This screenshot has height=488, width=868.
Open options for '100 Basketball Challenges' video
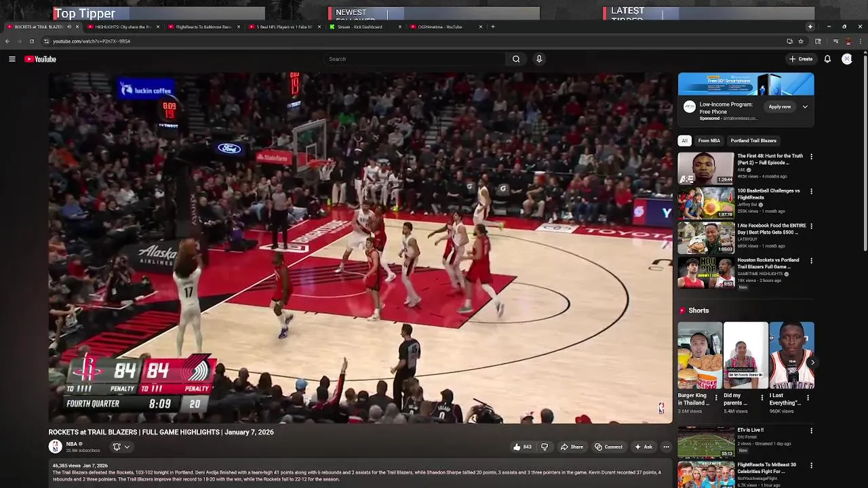(811, 191)
